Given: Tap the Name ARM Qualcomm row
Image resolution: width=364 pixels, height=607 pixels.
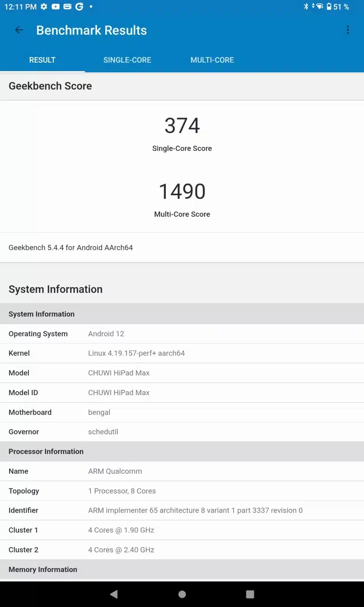Looking at the screenshot, I should pyautogui.click(x=182, y=471).
